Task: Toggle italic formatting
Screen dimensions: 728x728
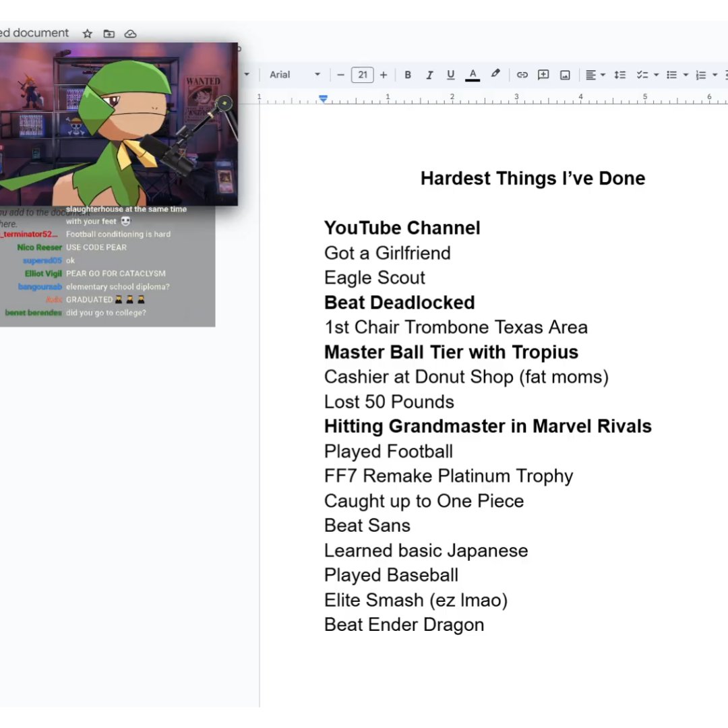Action: click(429, 75)
